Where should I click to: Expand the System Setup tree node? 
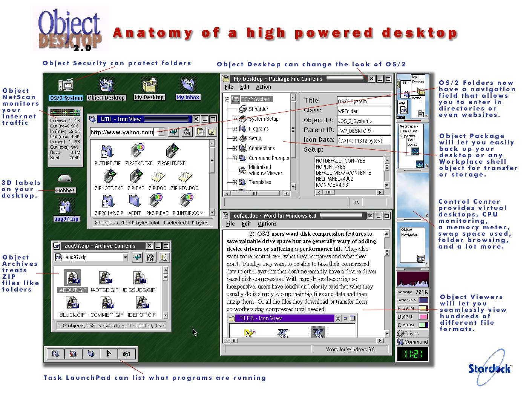coord(235,119)
